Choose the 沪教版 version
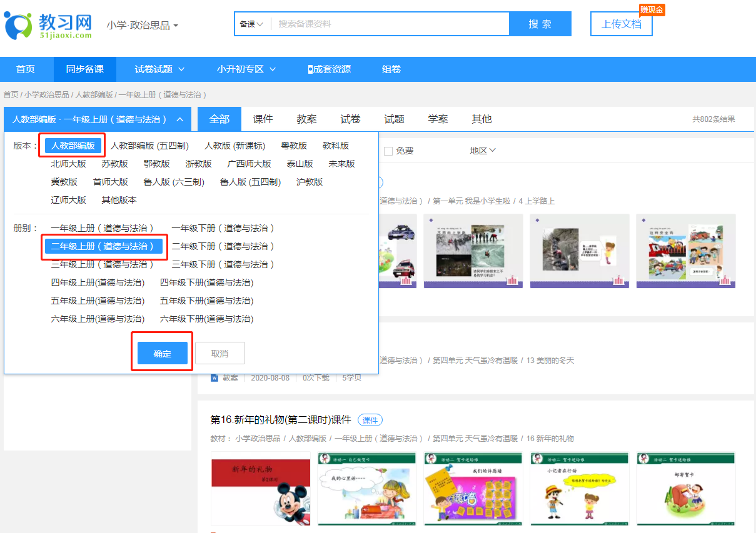 point(310,182)
